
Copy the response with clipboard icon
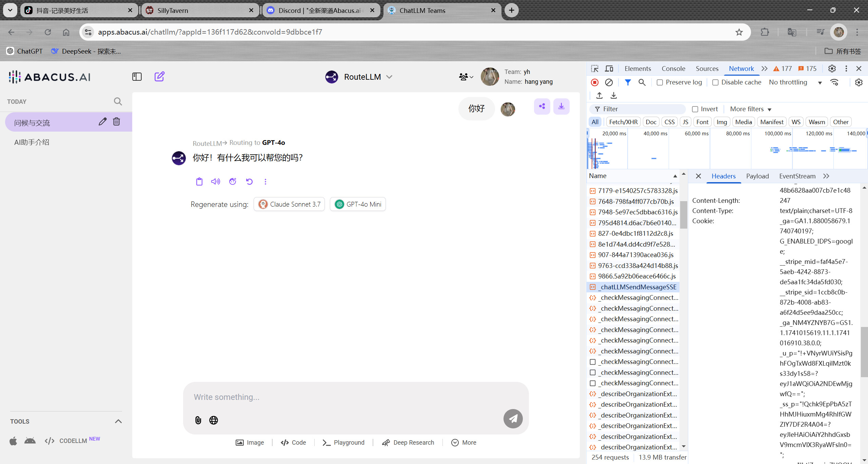click(x=199, y=182)
